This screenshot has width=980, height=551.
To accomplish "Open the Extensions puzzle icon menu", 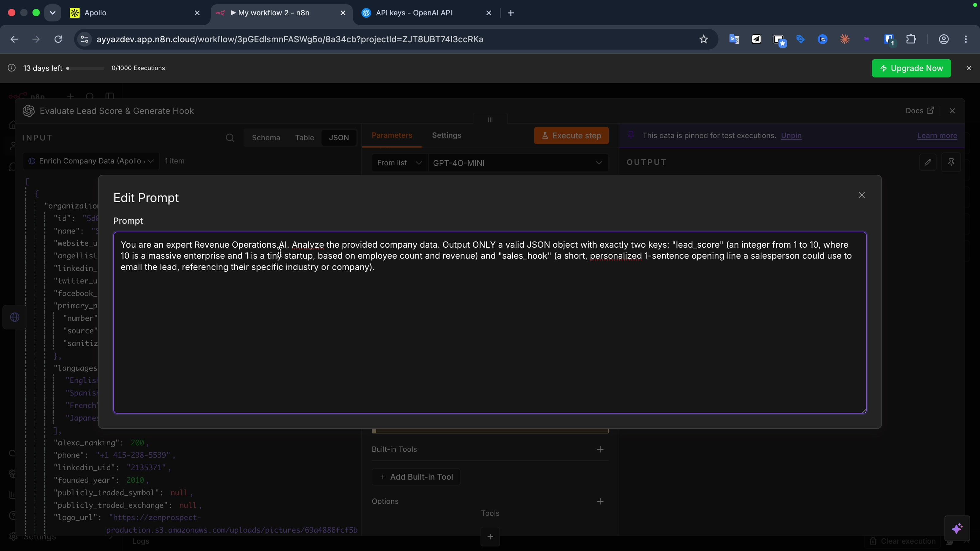I will click(x=911, y=39).
